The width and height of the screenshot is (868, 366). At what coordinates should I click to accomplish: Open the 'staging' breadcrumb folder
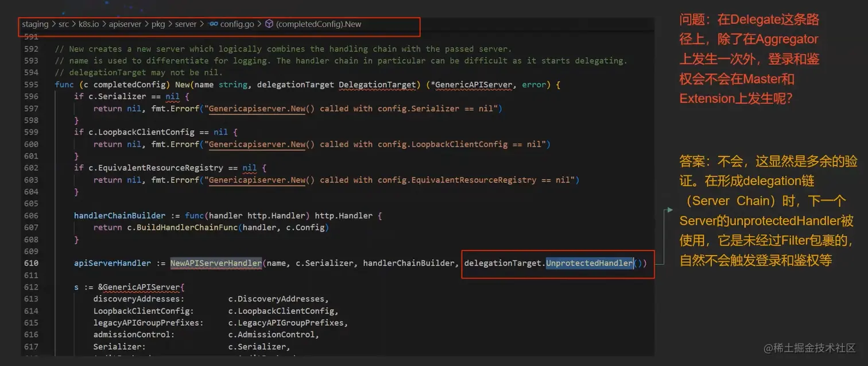pos(35,25)
